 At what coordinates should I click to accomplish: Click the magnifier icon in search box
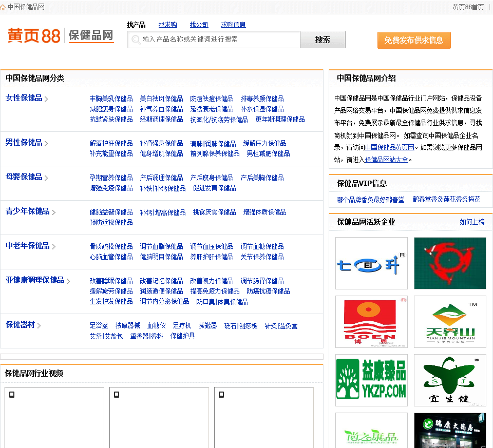pyautogui.click(x=136, y=40)
